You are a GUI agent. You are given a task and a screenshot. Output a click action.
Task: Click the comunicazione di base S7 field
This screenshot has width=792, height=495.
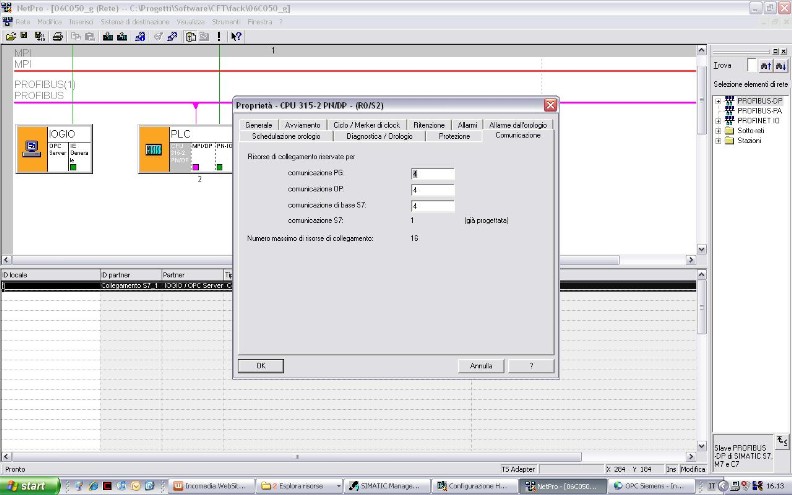point(432,206)
